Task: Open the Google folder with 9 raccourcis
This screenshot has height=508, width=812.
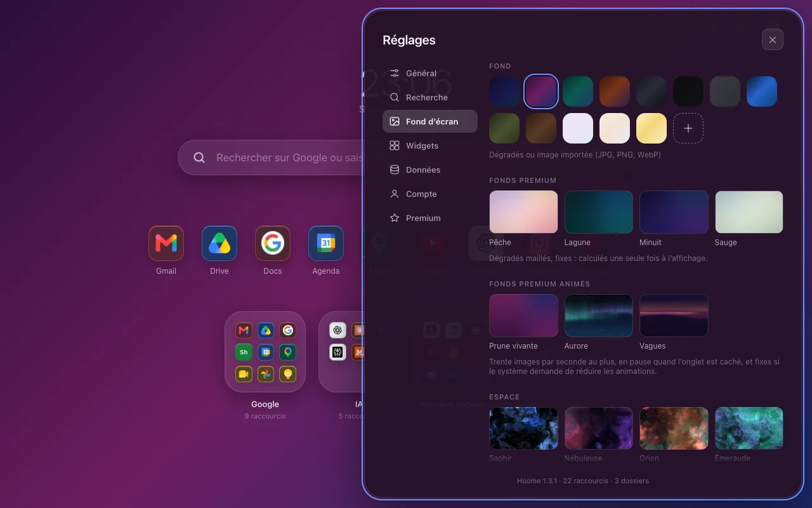Action: pos(265,352)
